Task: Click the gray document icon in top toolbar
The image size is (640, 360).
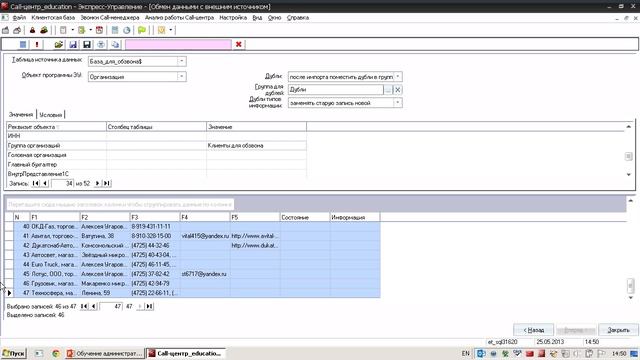Action: coord(63,30)
